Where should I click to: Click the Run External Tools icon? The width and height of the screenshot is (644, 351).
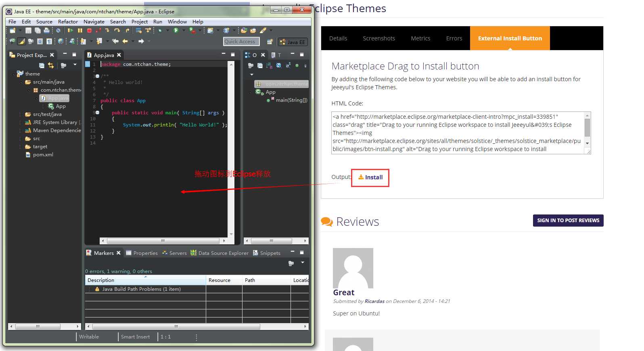pos(192,30)
